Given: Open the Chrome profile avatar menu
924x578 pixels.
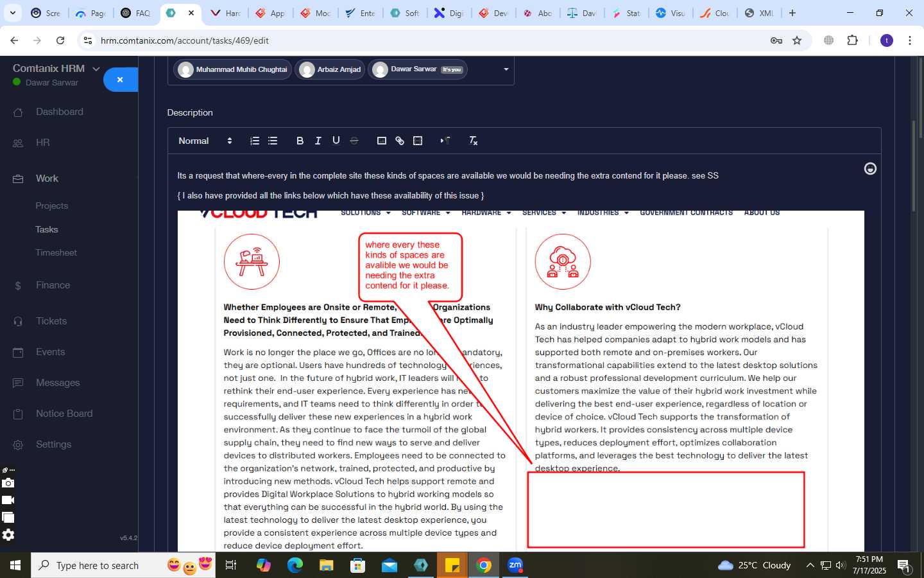Looking at the screenshot, I should point(887,40).
